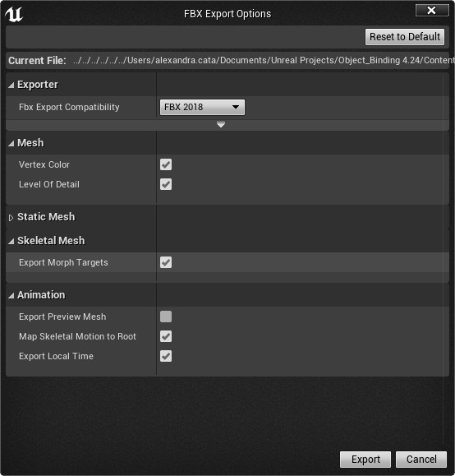Image resolution: width=455 pixels, height=476 pixels.
Task: Collapse the Mesh section
Action: tap(11, 144)
